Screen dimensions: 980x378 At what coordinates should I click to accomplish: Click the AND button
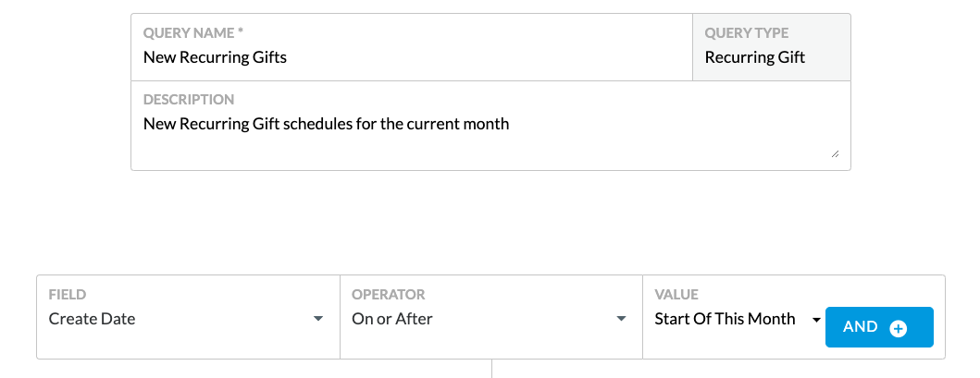point(879,327)
